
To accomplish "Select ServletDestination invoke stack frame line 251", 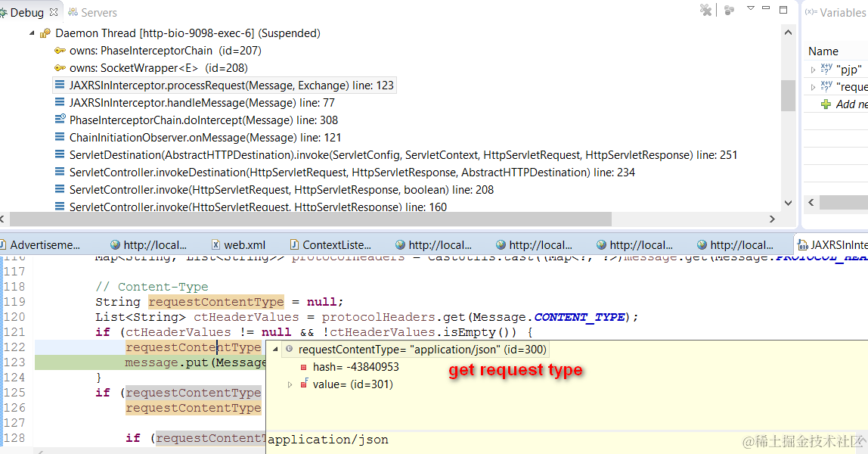I will click(403, 155).
